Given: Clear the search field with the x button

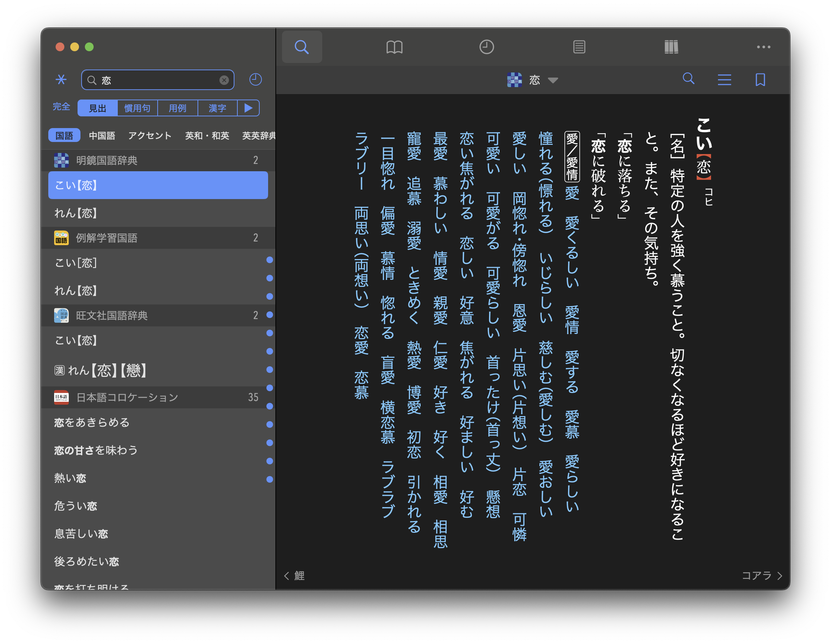Looking at the screenshot, I should click(224, 80).
